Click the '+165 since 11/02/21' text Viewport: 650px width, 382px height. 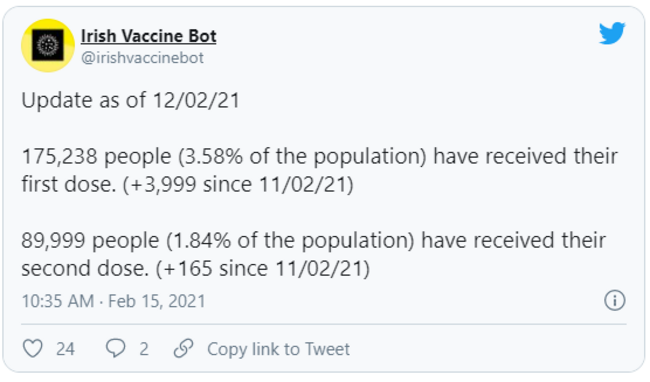tap(264, 268)
